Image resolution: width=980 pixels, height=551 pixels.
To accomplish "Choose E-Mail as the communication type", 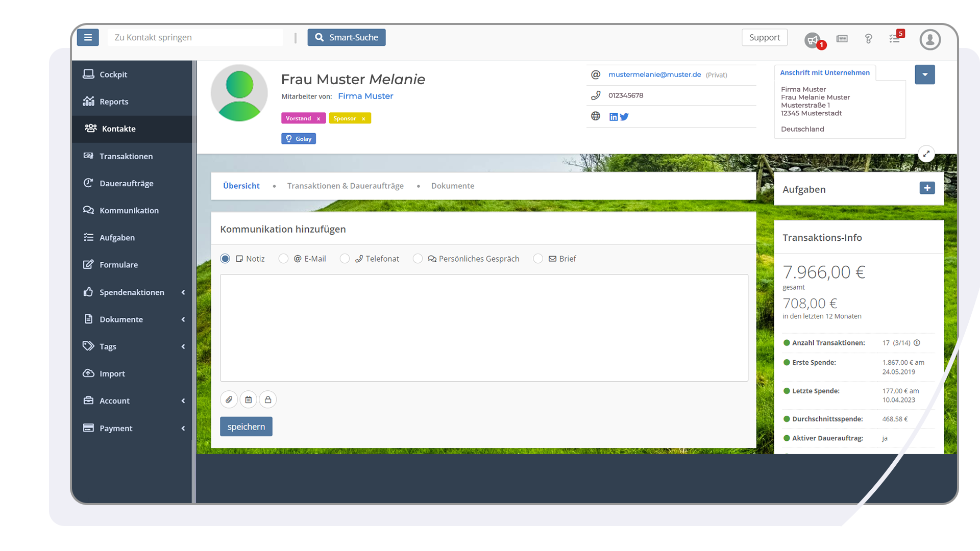I will click(x=283, y=259).
